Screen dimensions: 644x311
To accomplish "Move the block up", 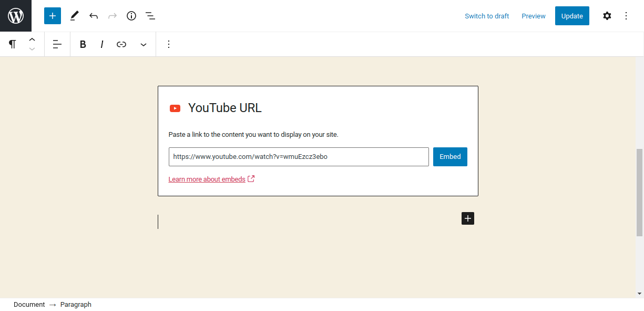I will tap(32, 39).
